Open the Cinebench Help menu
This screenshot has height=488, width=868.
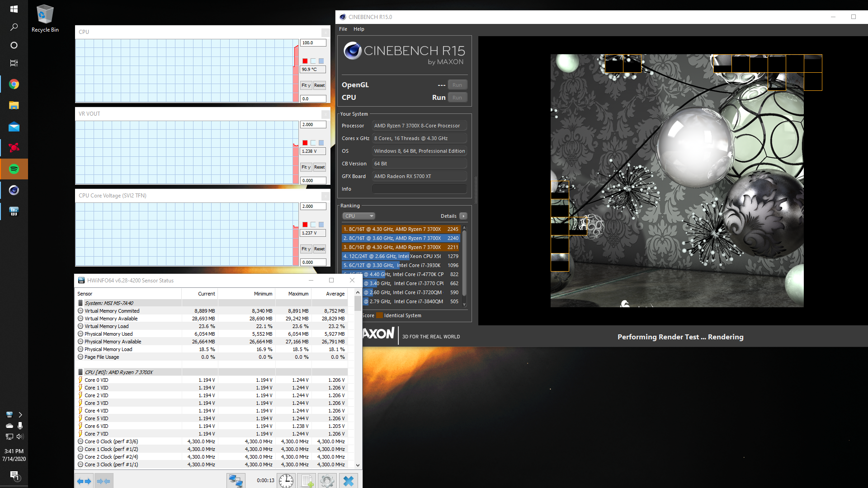(x=359, y=29)
